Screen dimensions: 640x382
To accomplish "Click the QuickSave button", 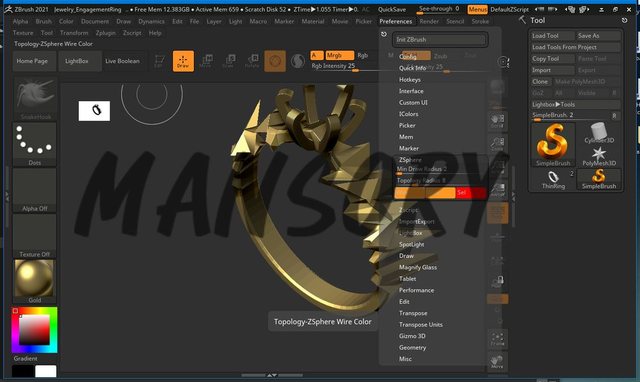I will [392, 9].
